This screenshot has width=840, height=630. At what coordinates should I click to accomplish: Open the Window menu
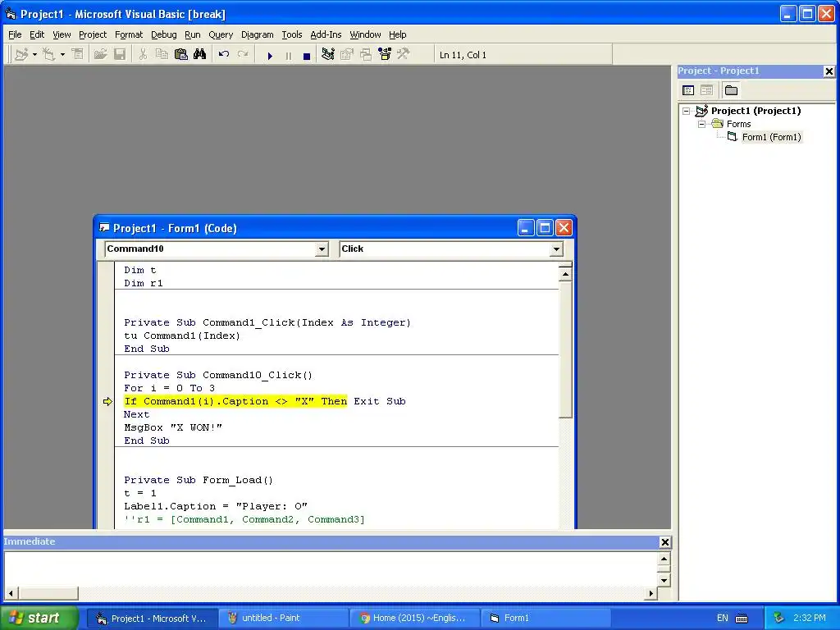pos(365,34)
